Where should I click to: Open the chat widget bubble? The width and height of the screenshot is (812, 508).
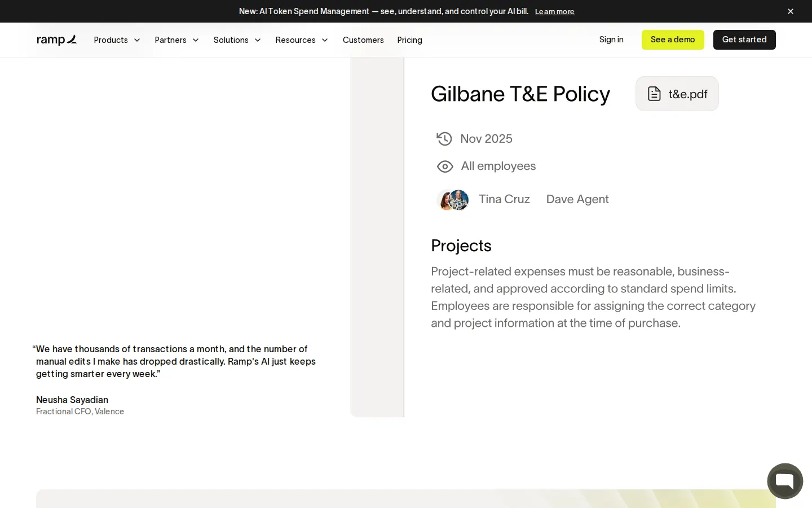pyautogui.click(x=785, y=481)
